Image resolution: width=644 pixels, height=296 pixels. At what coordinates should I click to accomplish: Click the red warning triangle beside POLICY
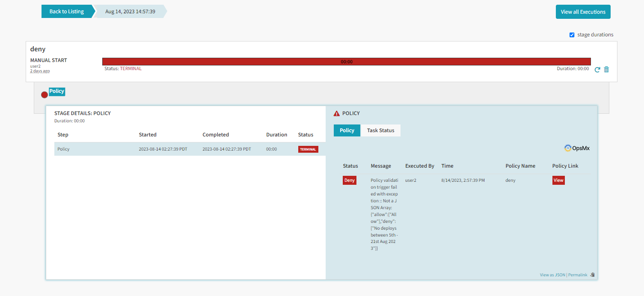(337, 113)
